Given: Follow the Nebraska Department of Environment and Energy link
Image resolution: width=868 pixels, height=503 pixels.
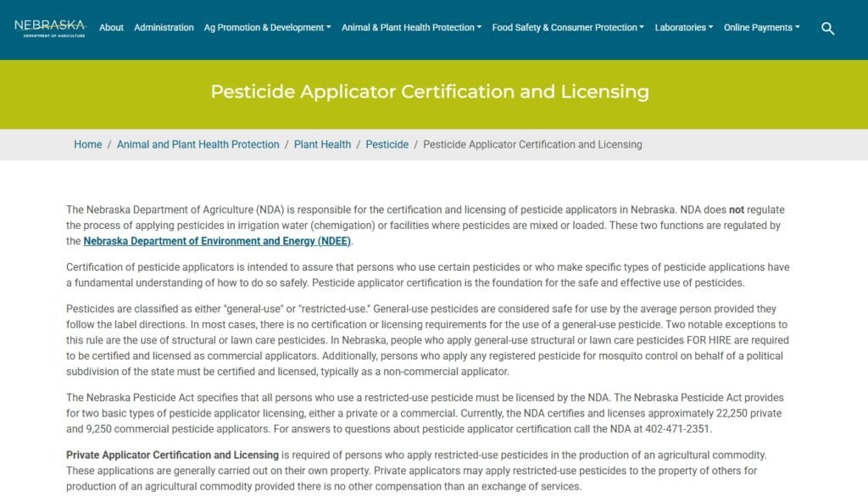Looking at the screenshot, I should (x=217, y=241).
